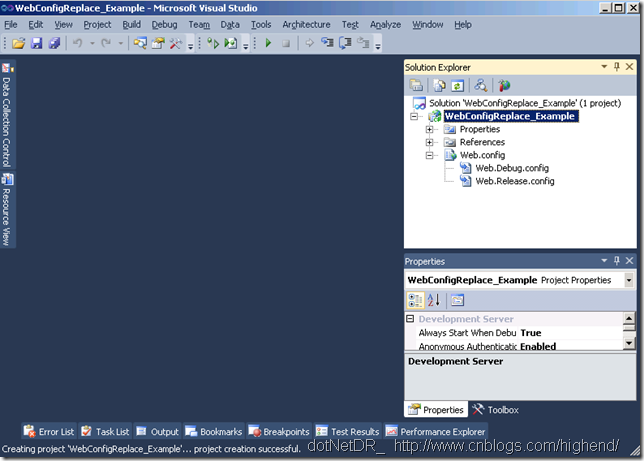644x461 pixels.
Task: Click the tools wrench icon in toolbar
Action: tap(176, 43)
